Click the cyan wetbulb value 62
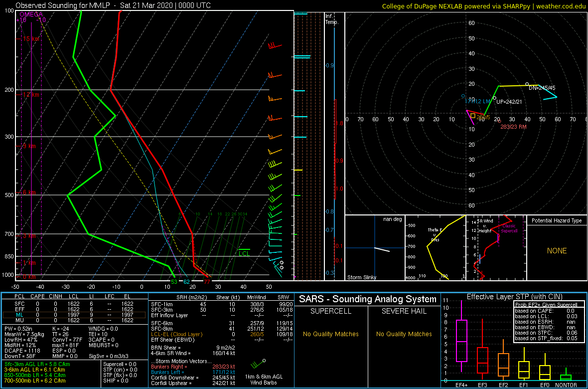Screen dimensions: 588x389 (186, 282)
